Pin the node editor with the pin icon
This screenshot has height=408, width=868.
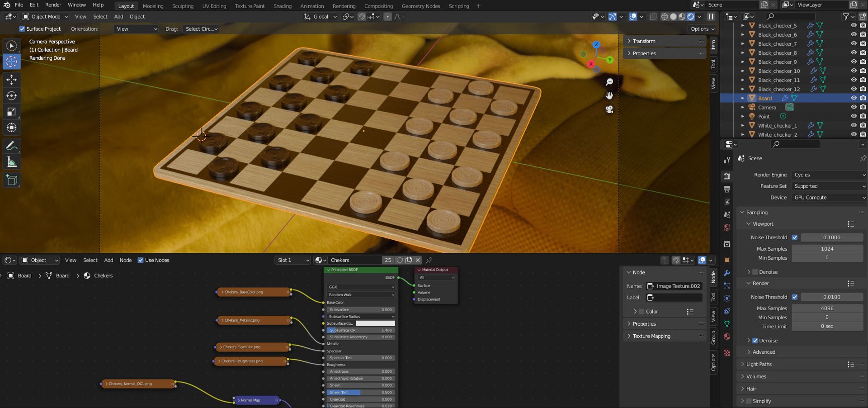point(429,260)
